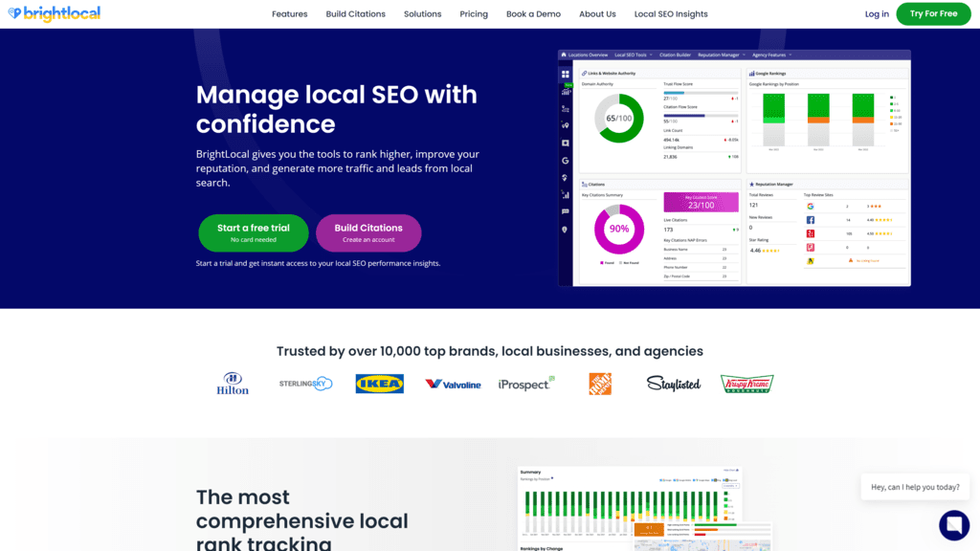This screenshot has height=551, width=980.
Task: Open the Features menu
Action: 289,13
